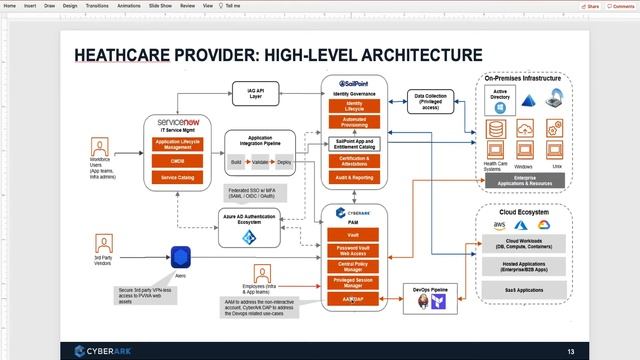The image size is (640, 360).
Task: Select the SailPoint logo
Action: [353, 84]
